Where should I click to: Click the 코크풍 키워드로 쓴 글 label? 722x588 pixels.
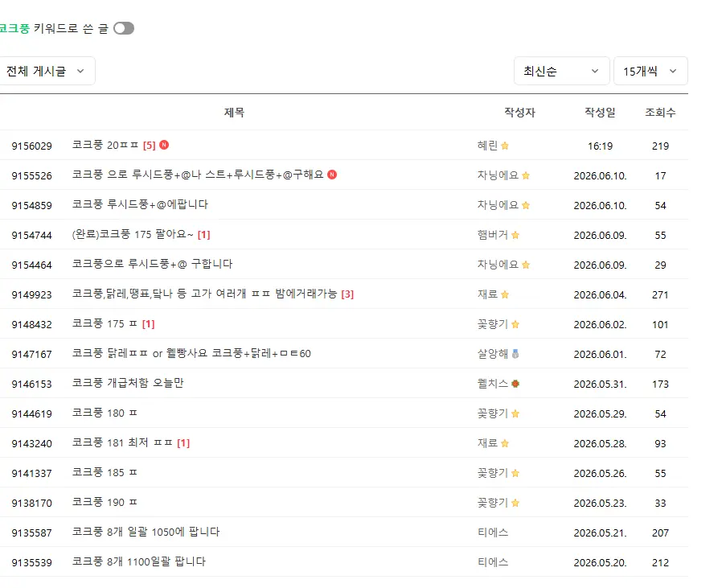tap(54, 29)
